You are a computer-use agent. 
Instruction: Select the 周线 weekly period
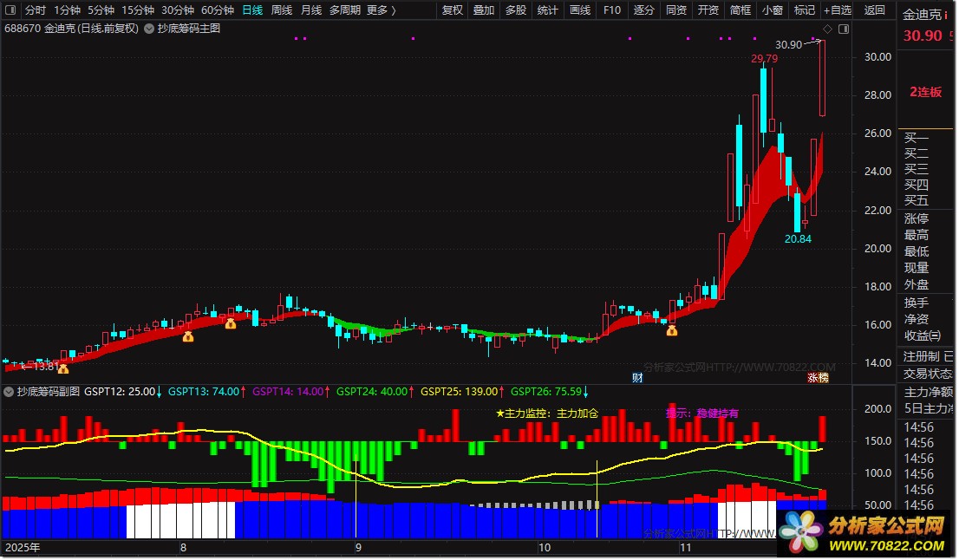click(281, 10)
